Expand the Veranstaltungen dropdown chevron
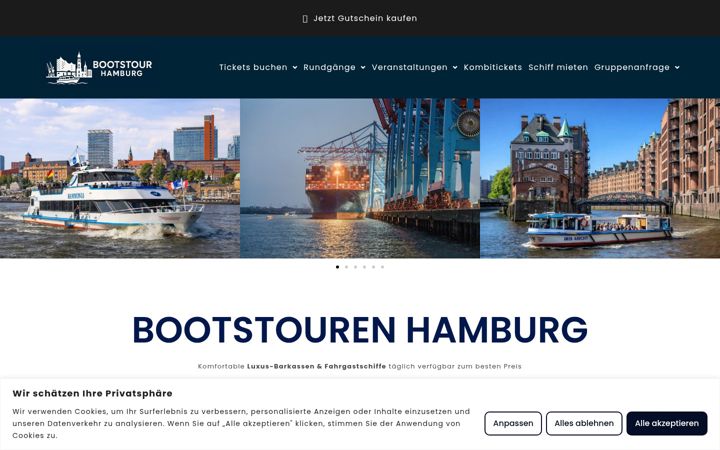Image resolution: width=720 pixels, height=450 pixels. click(455, 68)
